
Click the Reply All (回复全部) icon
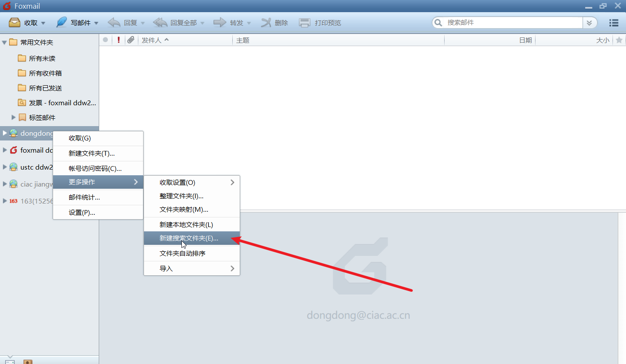pyautogui.click(x=160, y=23)
